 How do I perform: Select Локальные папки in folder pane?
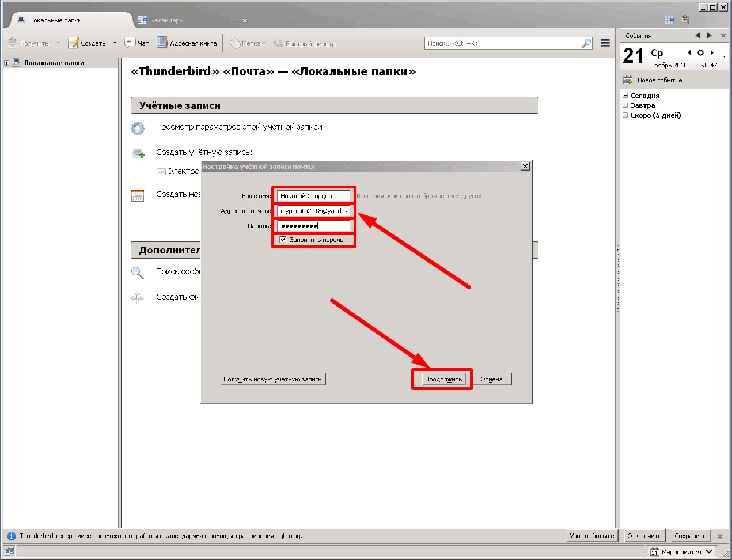click(x=54, y=63)
